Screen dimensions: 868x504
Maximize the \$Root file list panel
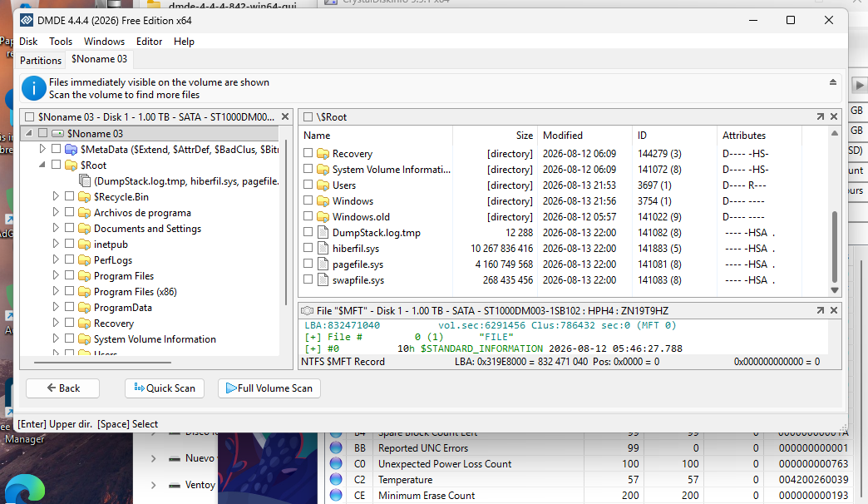click(x=820, y=117)
